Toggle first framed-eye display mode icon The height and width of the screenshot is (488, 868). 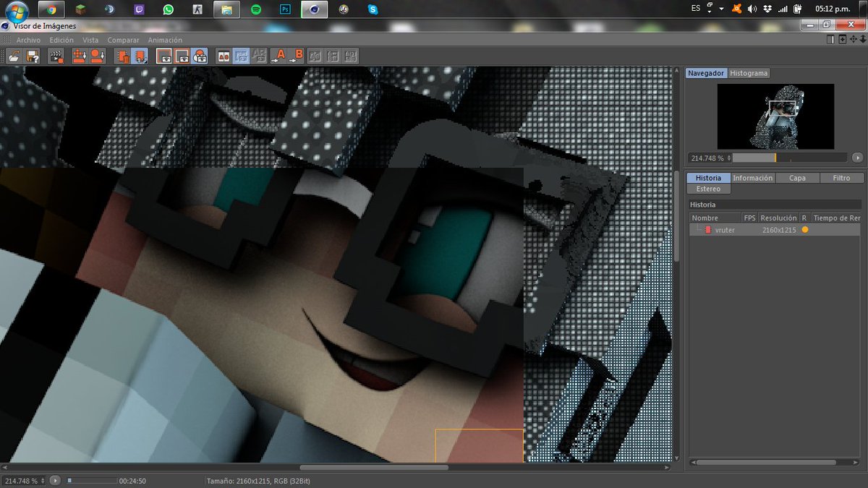pyautogui.click(x=164, y=56)
